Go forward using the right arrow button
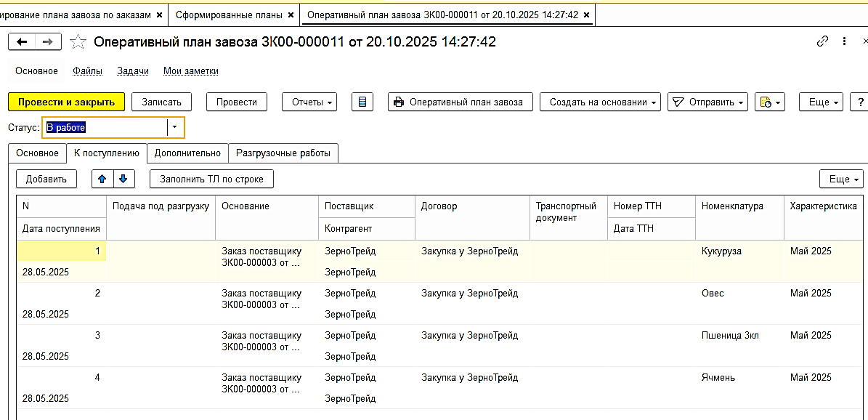This screenshot has width=868, height=420. (x=48, y=42)
